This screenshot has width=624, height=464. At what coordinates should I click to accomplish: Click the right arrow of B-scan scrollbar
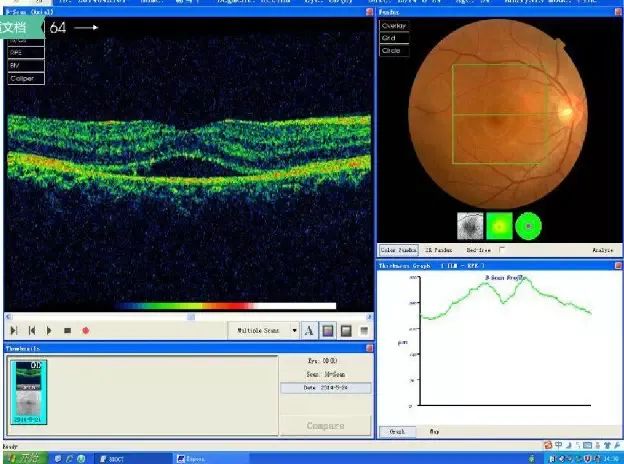370,317
